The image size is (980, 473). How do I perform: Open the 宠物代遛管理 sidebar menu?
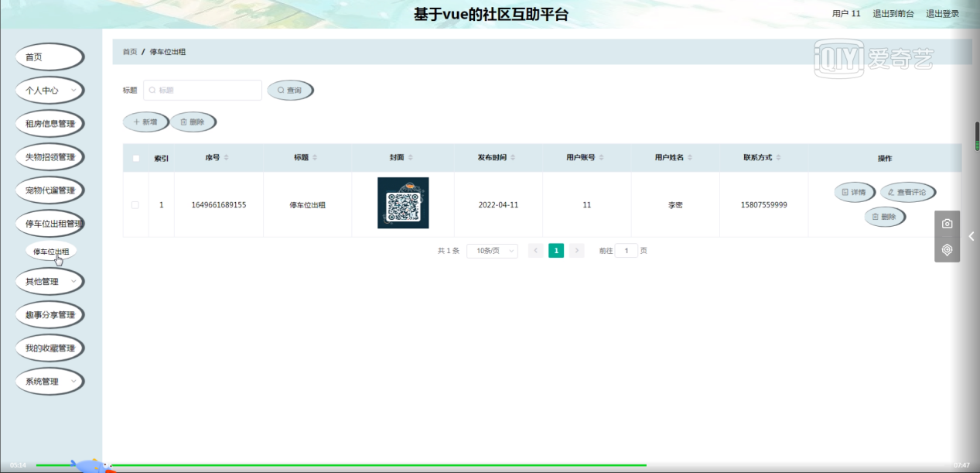click(x=50, y=190)
